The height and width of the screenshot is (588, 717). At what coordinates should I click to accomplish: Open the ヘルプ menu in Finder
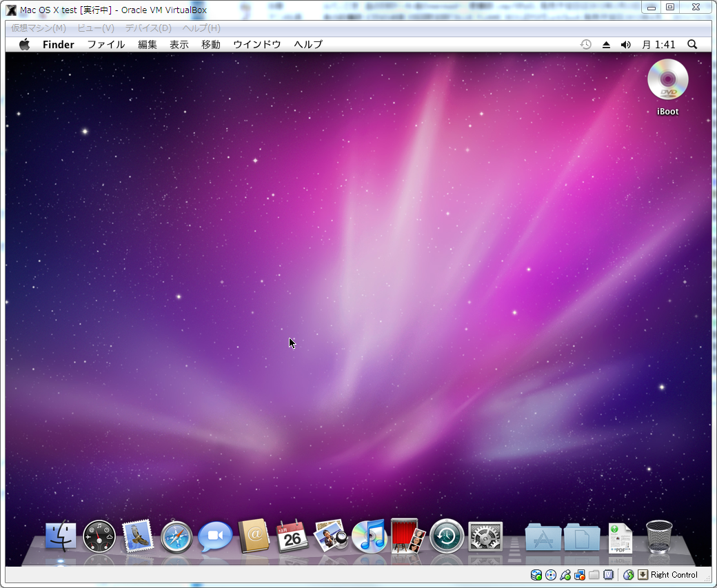coord(308,44)
